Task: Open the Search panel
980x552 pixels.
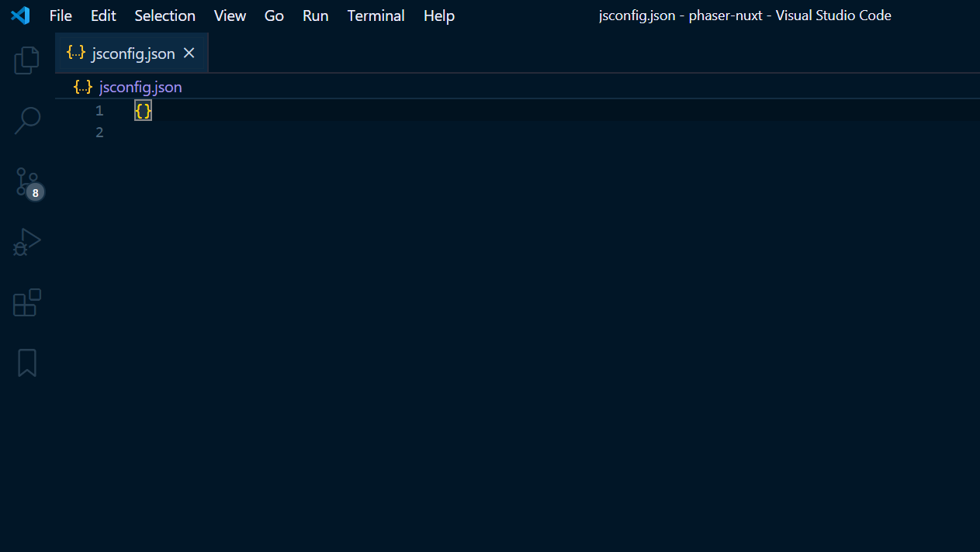Action: tap(26, 121)
